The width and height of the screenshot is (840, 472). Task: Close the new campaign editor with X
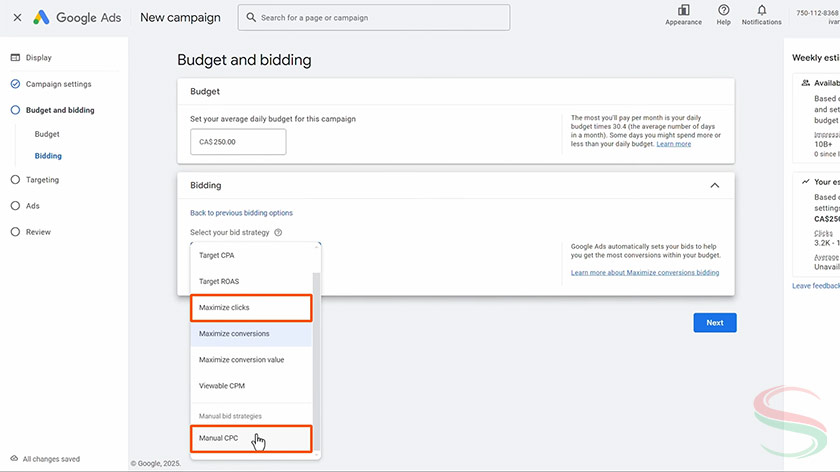[x=17, y=18]
